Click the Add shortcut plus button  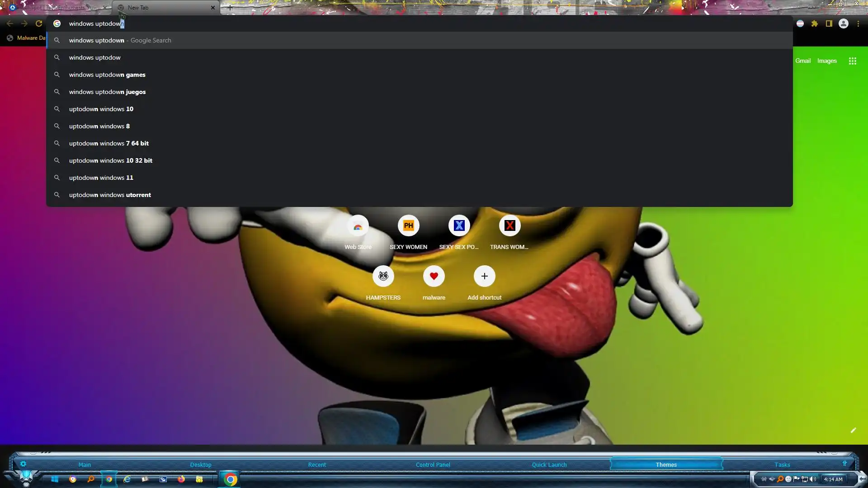484,277
